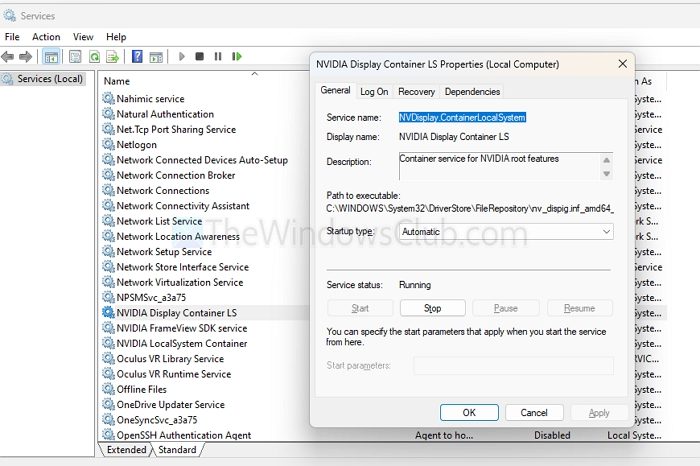Click inside the Description text box

[499, 166]
